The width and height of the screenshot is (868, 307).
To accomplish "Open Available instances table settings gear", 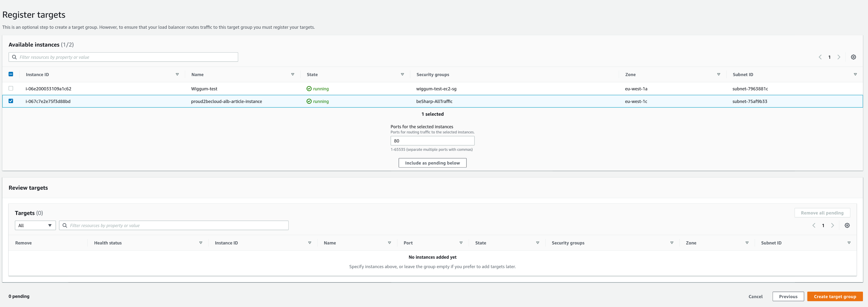I will tap(853, 57).
